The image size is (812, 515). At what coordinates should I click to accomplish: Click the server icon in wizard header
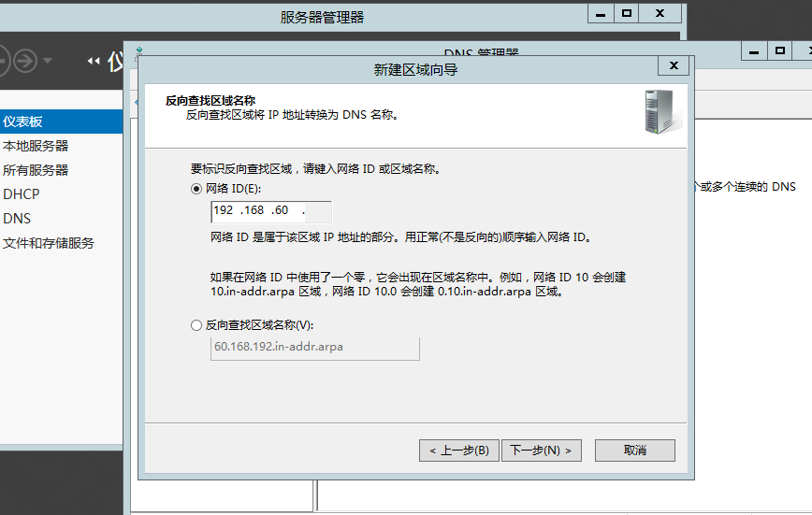point(662,112)
